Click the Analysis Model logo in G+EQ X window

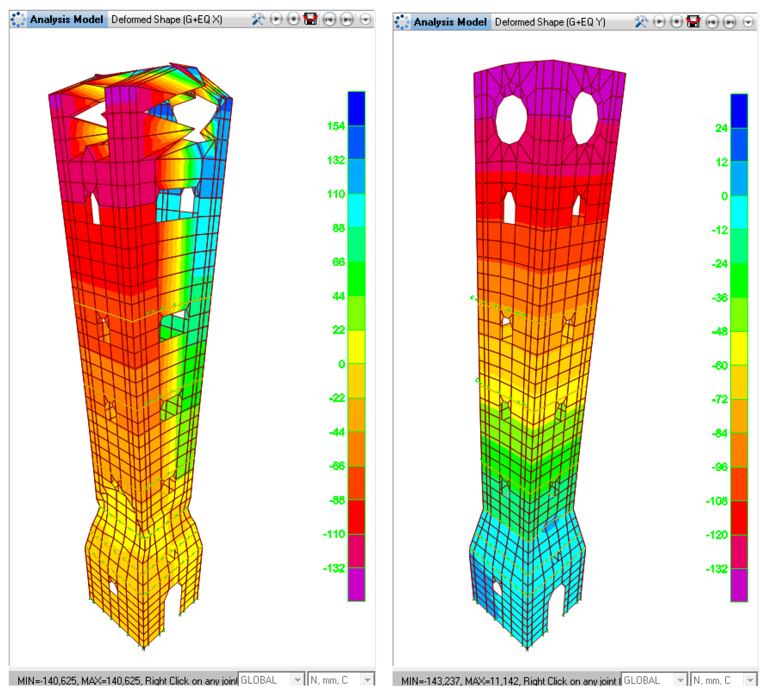(18, 19)
